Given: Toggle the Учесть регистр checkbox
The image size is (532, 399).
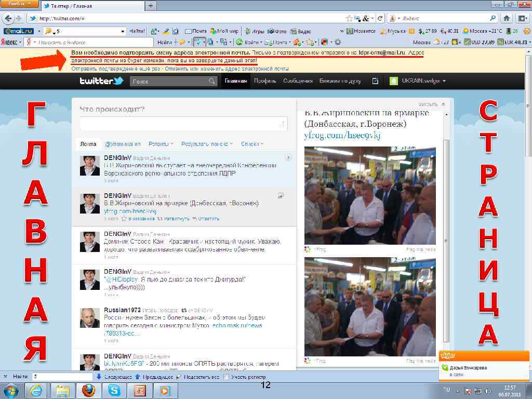Looking at the screenshot, I should pos(227,377).
